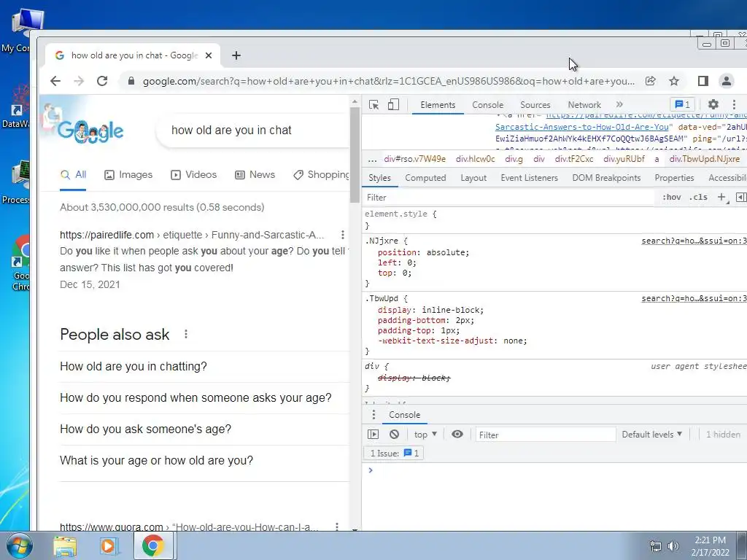Share this page via address bar icon
Screen dimensions: 747x560
pos(650,81)
